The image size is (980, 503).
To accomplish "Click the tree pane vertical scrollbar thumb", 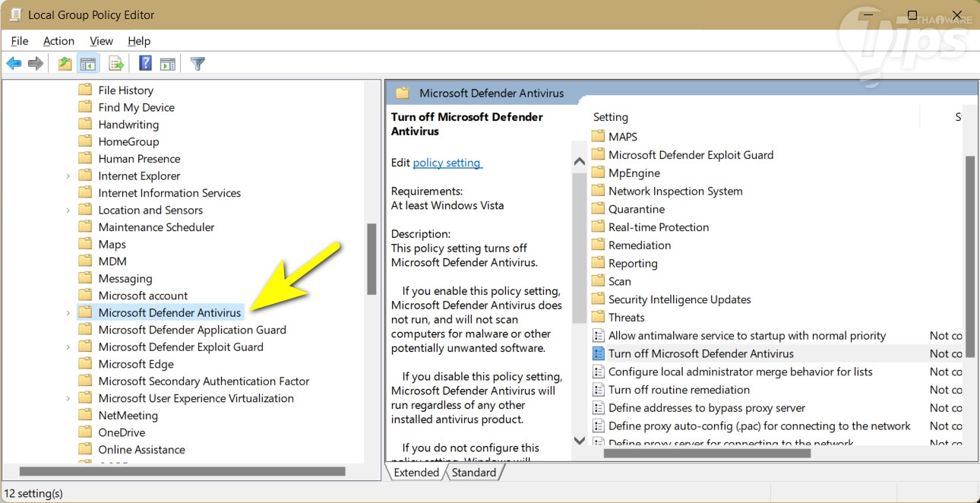I will (371, 259).
